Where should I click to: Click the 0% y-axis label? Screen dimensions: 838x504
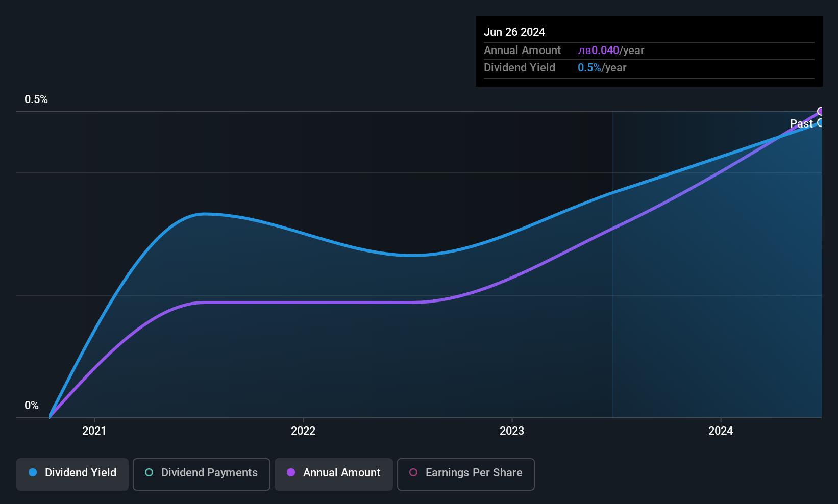coord(32,406)
